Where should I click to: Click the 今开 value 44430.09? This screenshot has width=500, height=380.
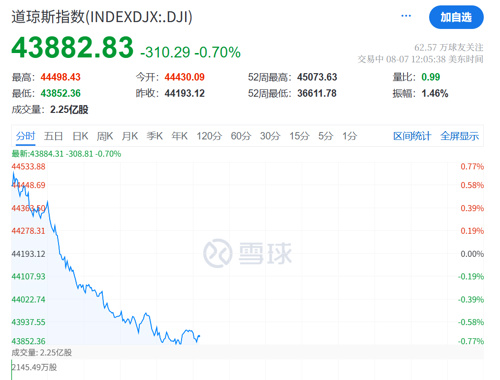(x=184, y=77)
